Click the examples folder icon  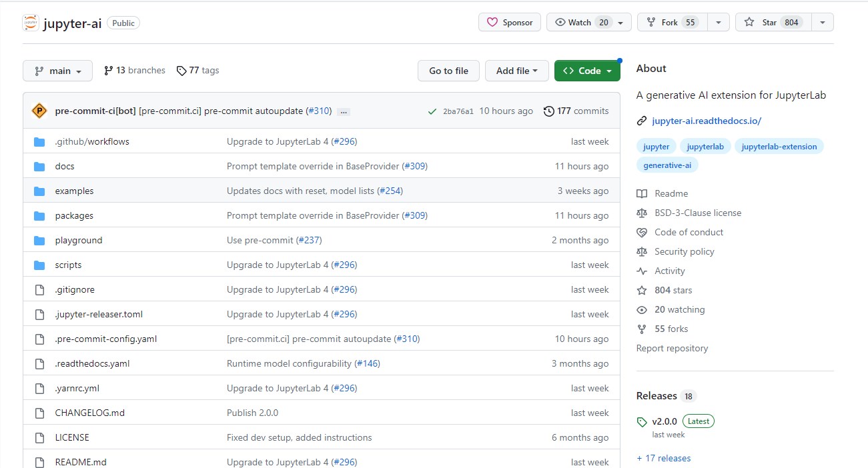pyautogui.click(x=39, y=191)
